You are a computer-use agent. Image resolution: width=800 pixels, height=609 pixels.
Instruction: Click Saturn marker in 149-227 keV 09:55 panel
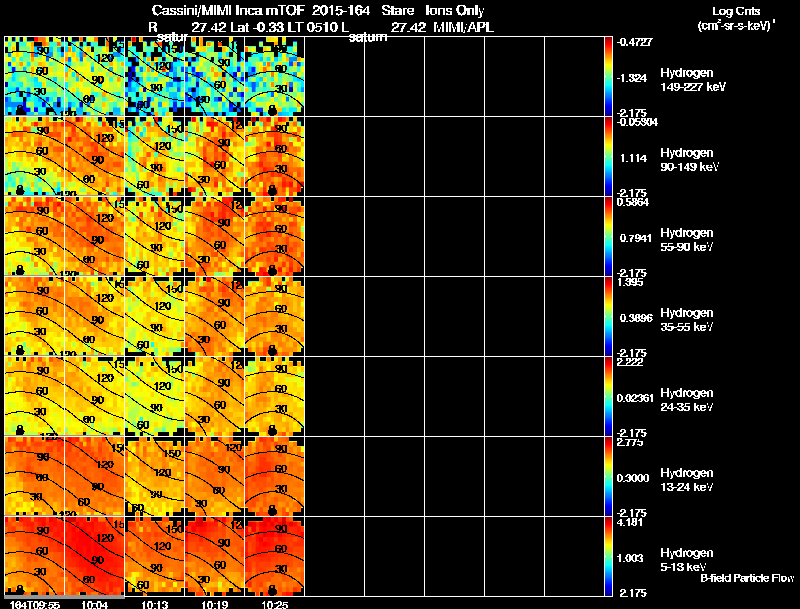point(20,110)
